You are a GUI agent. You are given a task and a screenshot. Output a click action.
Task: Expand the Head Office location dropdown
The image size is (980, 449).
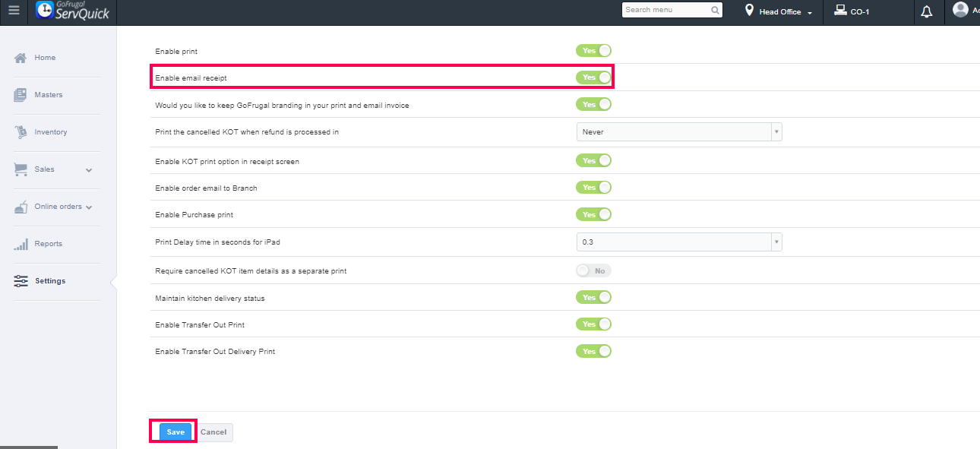pyautogui.click(x=779, y=12)
